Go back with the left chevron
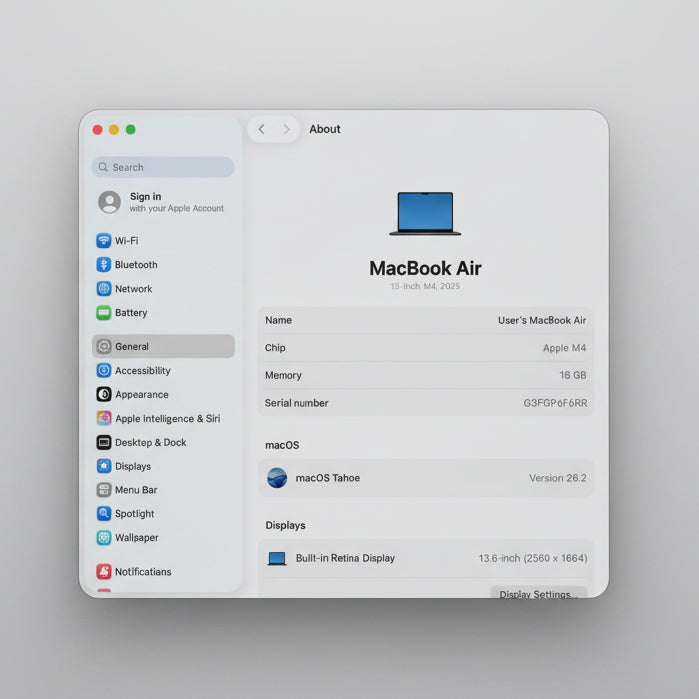Screen dimensions: 699x699 click(262, 129)
